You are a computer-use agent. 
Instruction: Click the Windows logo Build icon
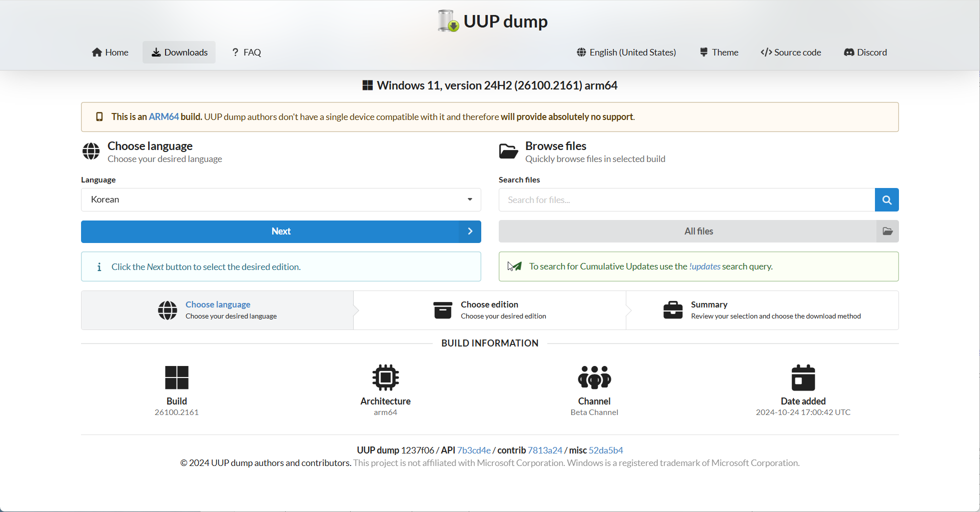pyautogui.click(x=177, y=377)
